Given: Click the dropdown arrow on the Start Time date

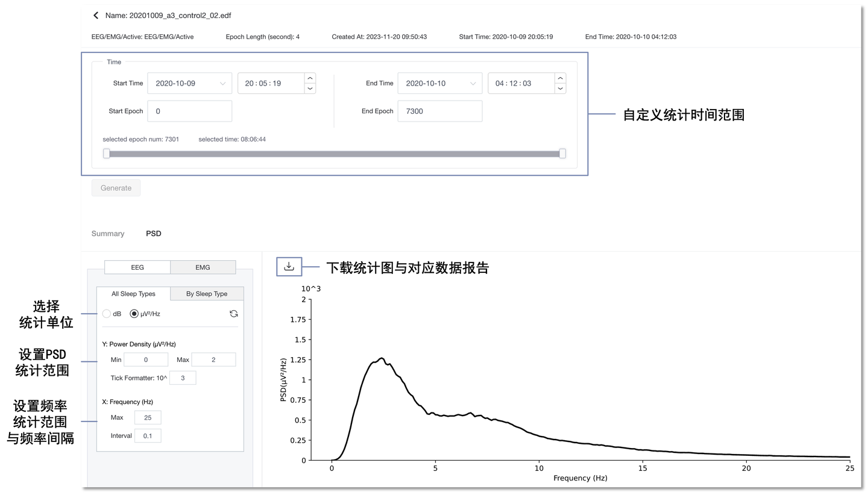Looking at the screenshot, I should coord(222,83).
